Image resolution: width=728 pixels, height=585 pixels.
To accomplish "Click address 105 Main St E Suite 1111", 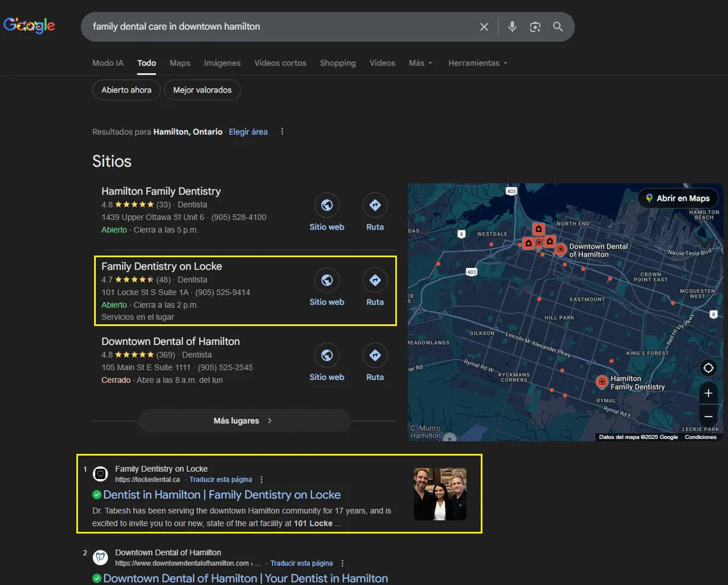I will [x=145, y=367].
